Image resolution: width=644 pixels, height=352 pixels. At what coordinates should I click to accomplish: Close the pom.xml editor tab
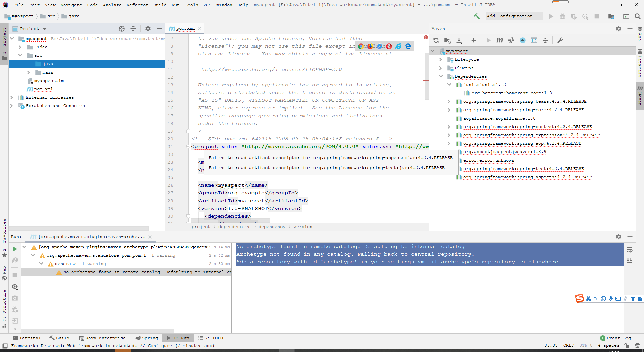(x=199, y=29)
